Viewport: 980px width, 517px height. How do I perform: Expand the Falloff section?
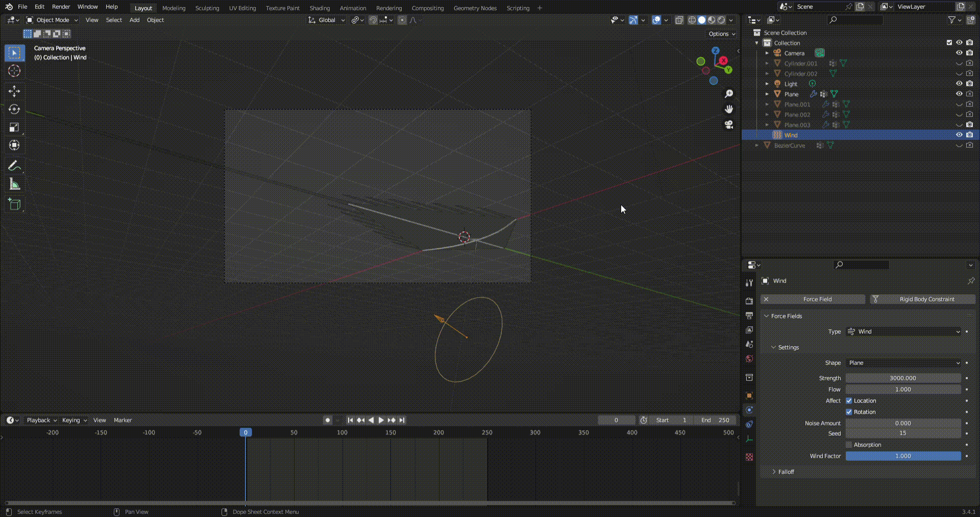[x=786, y=472]
